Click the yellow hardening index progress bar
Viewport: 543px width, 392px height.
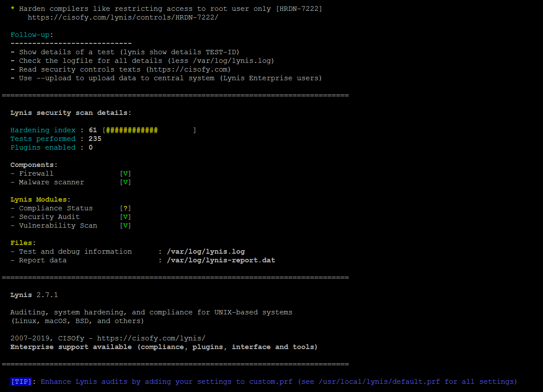[x=132, y=130]
